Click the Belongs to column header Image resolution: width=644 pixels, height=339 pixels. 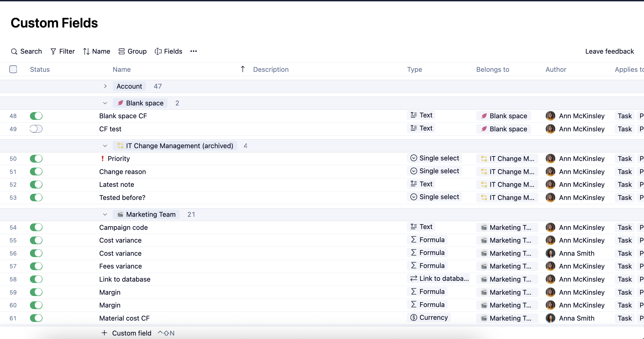pos(492,69)
